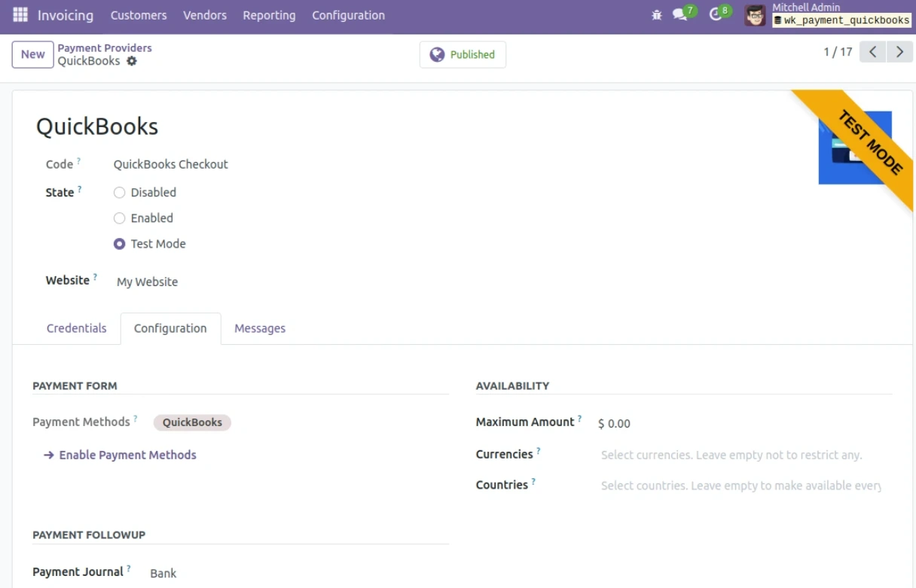Open the Payment Journal Bank field
Screen dimensions: 916x588
click(163, 573)
